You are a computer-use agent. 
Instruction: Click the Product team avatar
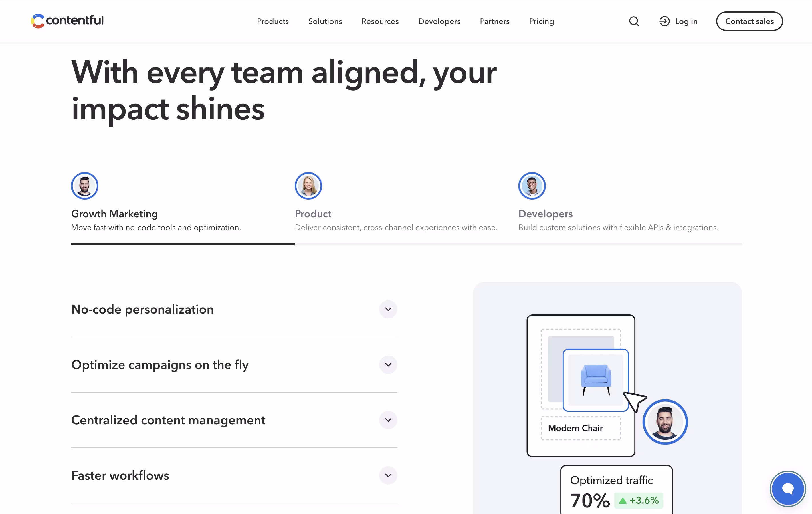tap(308, 186)
